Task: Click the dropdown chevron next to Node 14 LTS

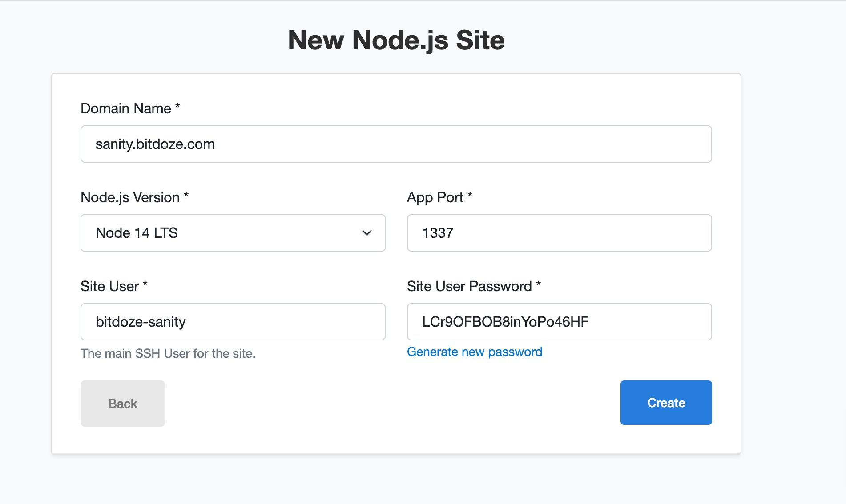Action: click(366, 233)
